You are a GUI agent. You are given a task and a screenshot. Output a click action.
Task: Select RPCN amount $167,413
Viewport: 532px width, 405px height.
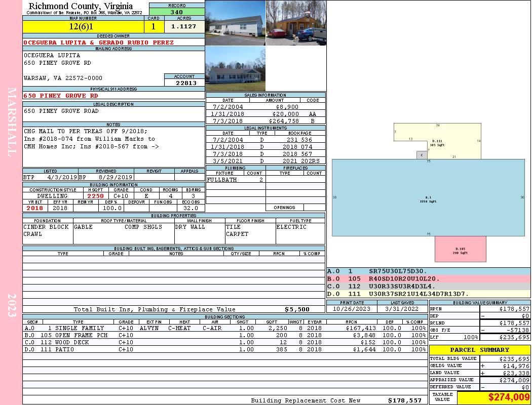click(361, 328)
